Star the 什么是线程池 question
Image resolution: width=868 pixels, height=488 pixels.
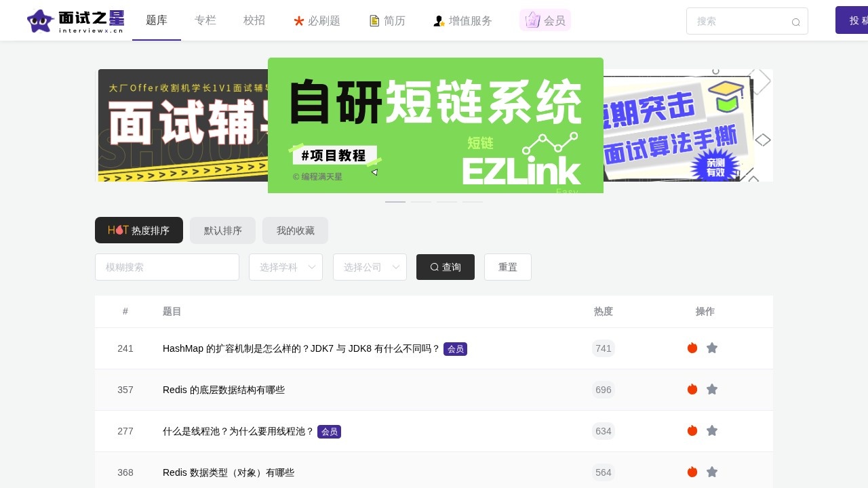pyautogui.click(x=712, y=430)
